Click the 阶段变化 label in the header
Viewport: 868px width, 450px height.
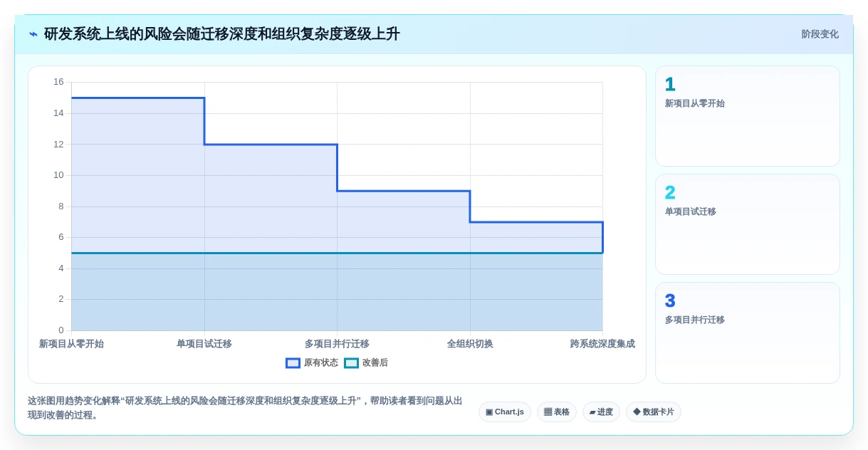click(x=820, y=34)
